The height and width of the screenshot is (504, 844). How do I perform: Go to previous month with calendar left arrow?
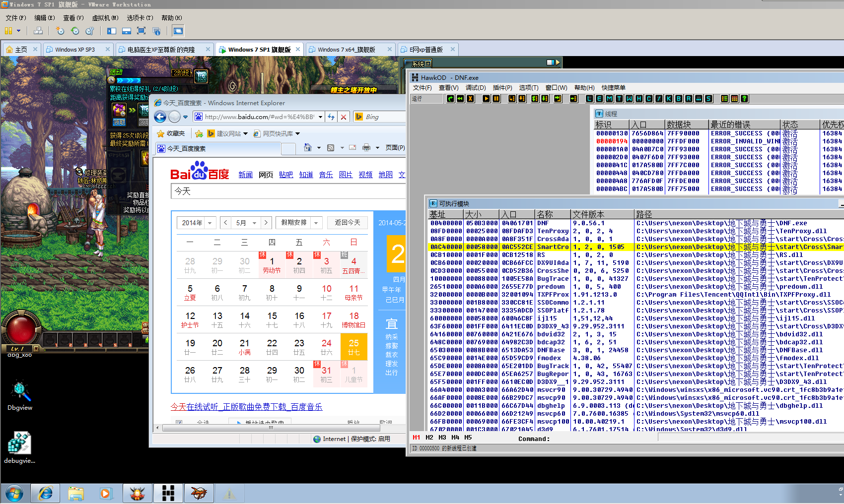225,223
